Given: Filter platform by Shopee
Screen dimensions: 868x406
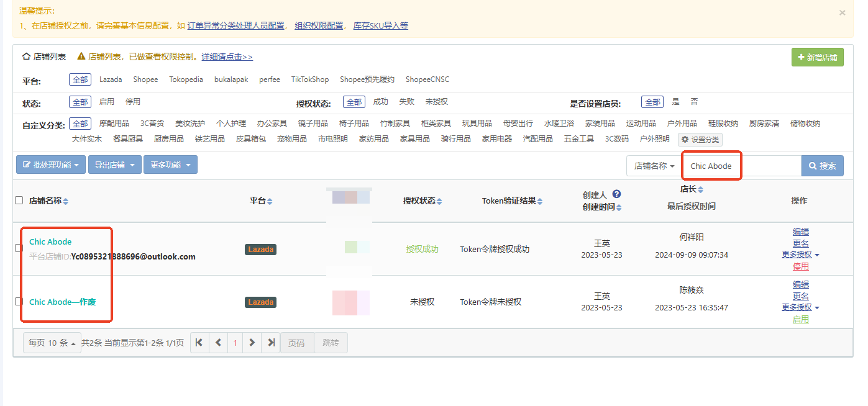Looking at the screenshot, I should [x=145, y=79].
